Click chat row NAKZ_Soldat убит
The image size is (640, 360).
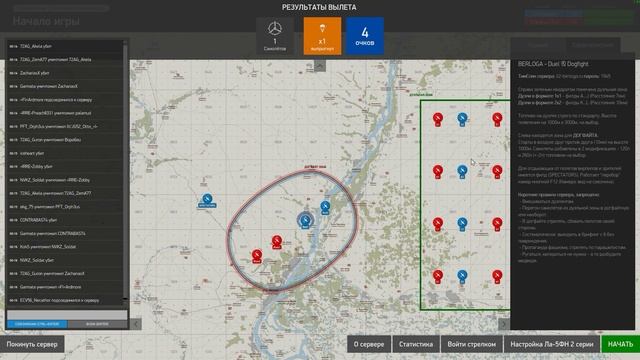tap(64, 260)
